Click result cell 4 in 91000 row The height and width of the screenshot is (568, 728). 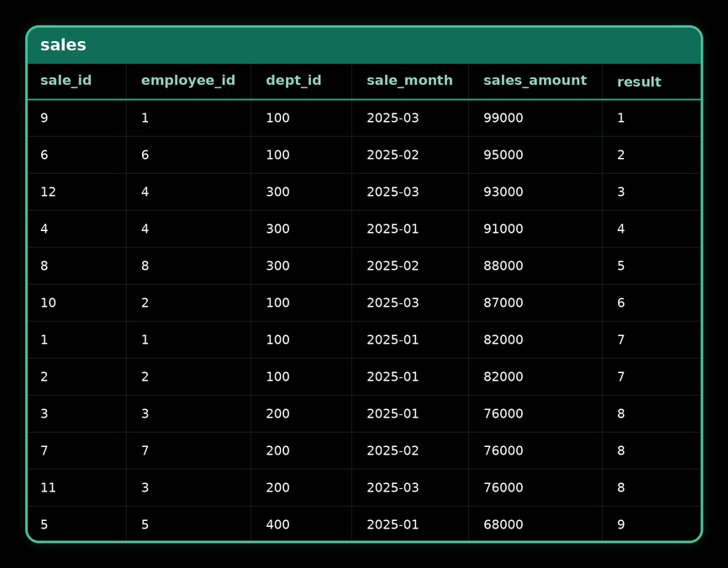click(x=620, y=229)
